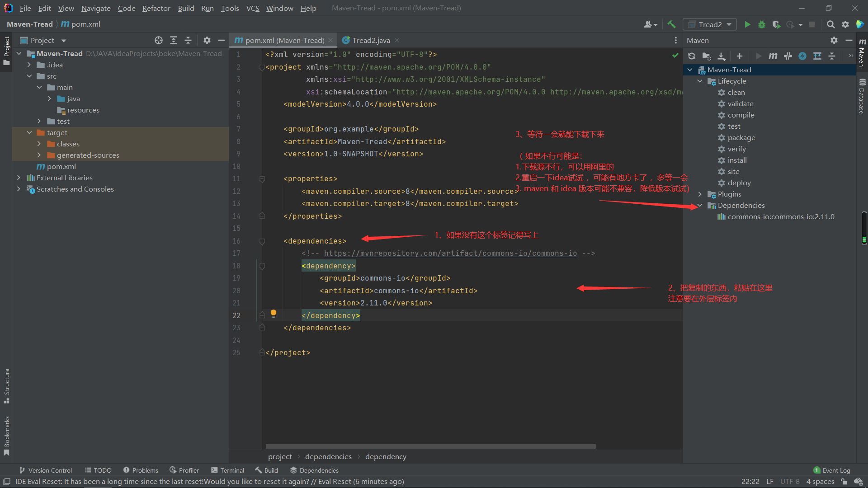Open mvnrepository commons-io link in comment
Screen dimensions: 868x488
450,253
